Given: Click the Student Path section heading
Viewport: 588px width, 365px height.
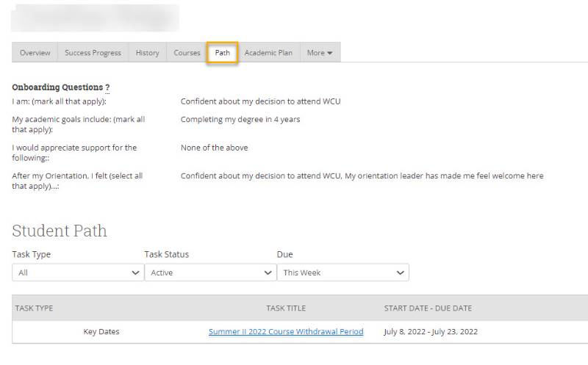Looking at the screenshot, I should (60, 231).
